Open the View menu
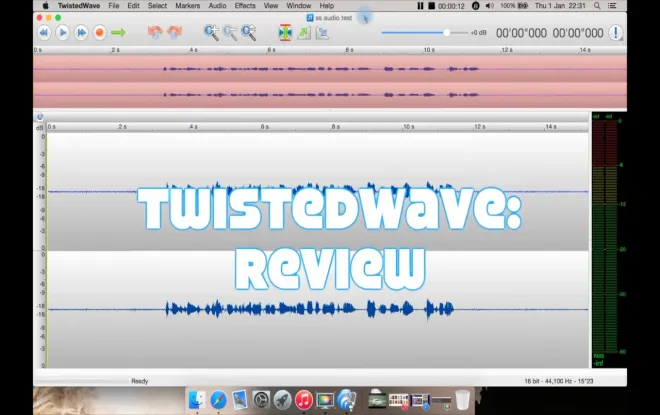 pos(271,5)
